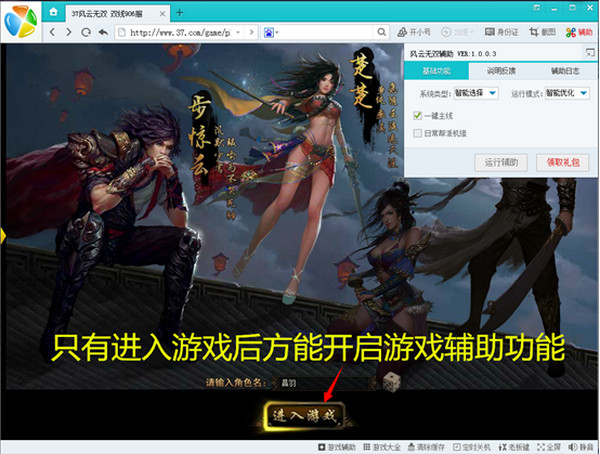Image resolution: width=600 pixels, height=454 pixels.
Task: Collapse the 风云无双辅助 panel via corner icon
Action: [590, 53]
